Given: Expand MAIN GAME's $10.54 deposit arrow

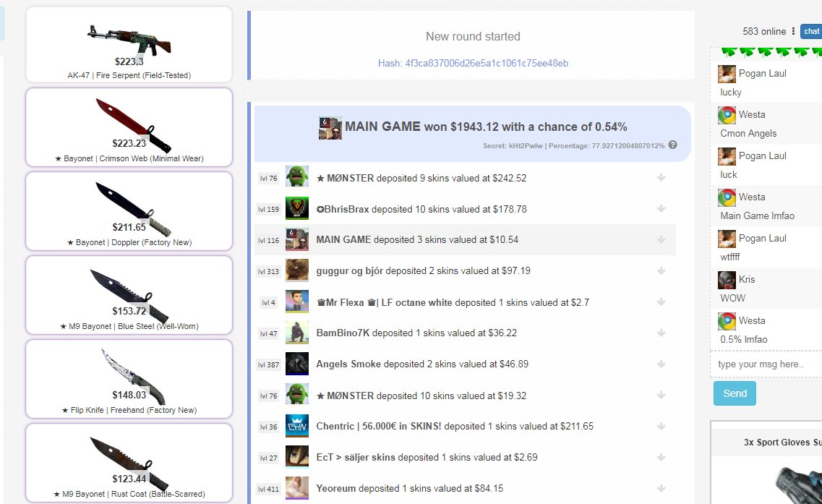Looking at the screenshot, I should (x=661, y=239).
